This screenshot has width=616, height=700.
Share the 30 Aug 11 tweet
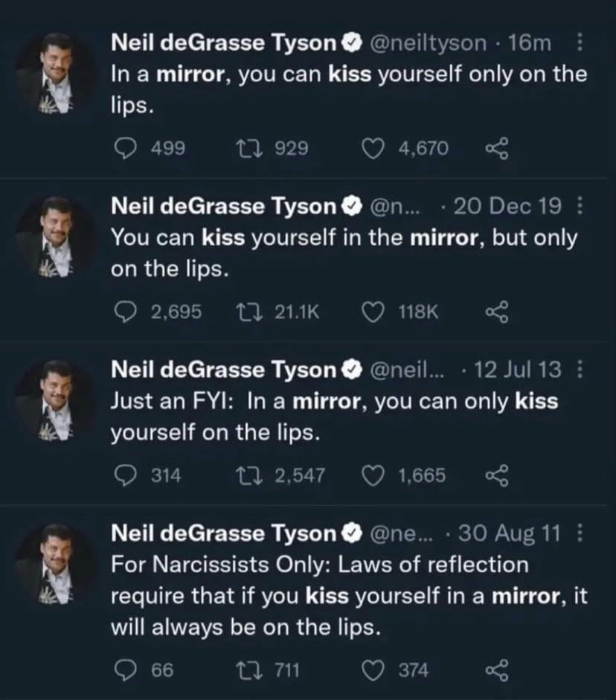point(495,670)
